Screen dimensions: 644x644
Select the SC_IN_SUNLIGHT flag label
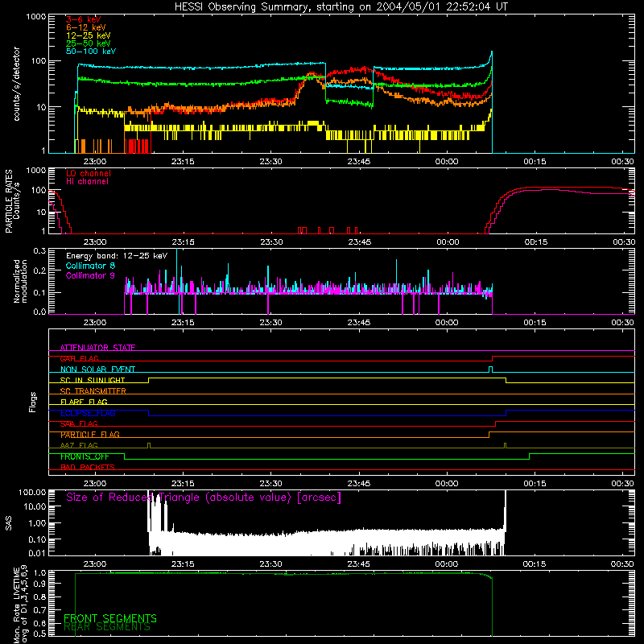pyautogui.click(x=93, y=380)
